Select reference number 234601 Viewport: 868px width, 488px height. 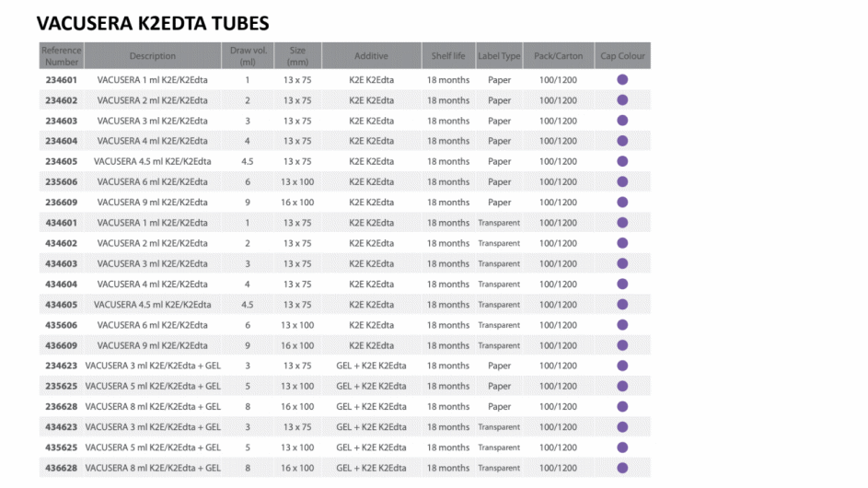tap(62, 80)
